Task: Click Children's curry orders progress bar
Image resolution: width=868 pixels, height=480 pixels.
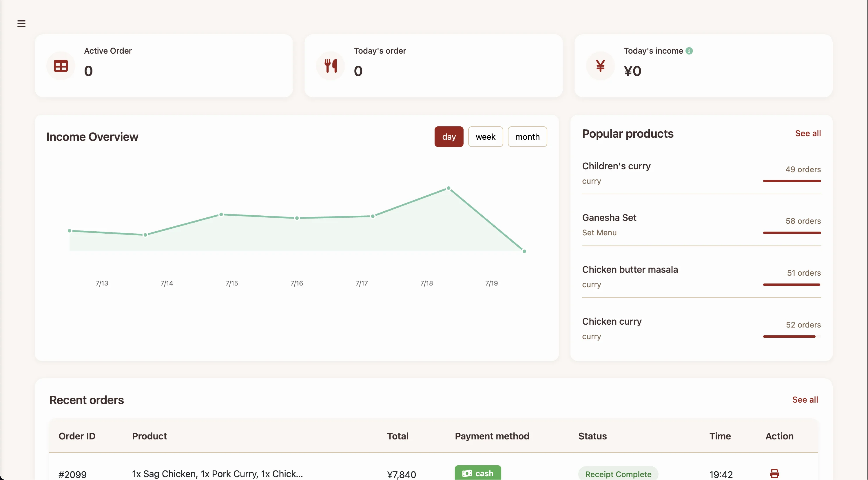Action: point(792,181)
